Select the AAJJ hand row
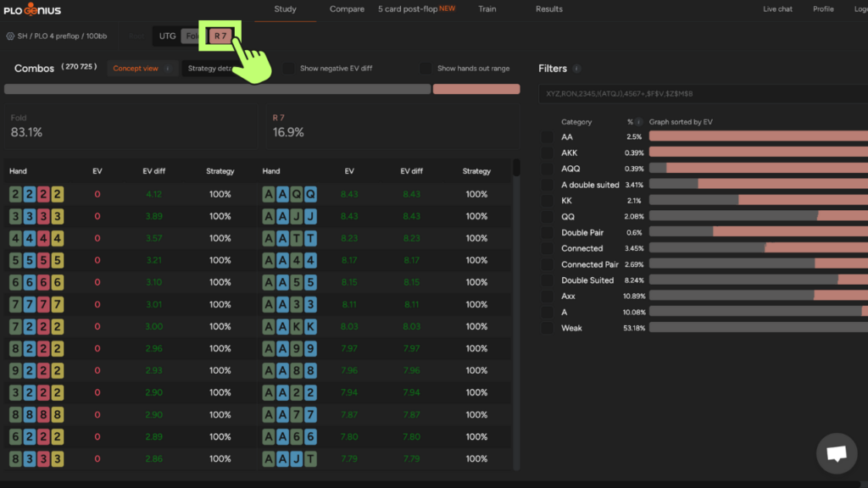Viewport: 868px width, 488px height. click(x=385, y=216)
